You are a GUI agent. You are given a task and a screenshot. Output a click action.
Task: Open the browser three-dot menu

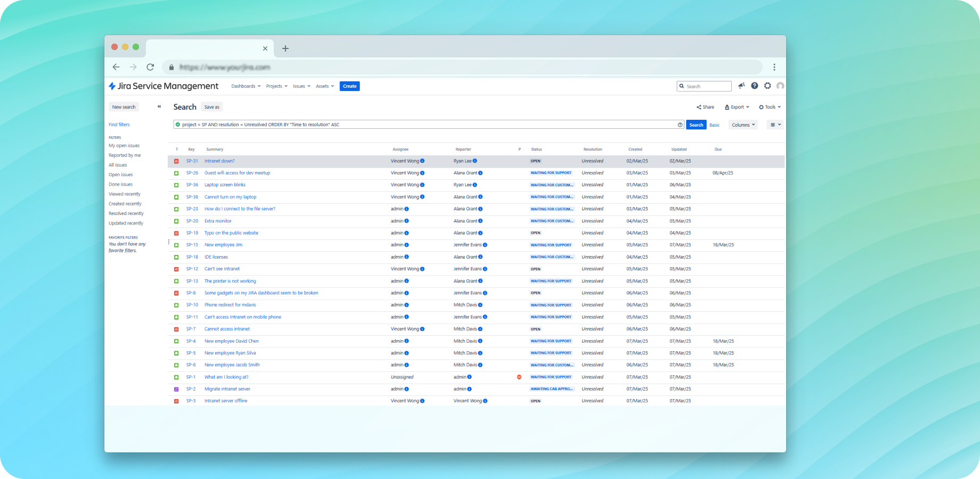(774, 67)
